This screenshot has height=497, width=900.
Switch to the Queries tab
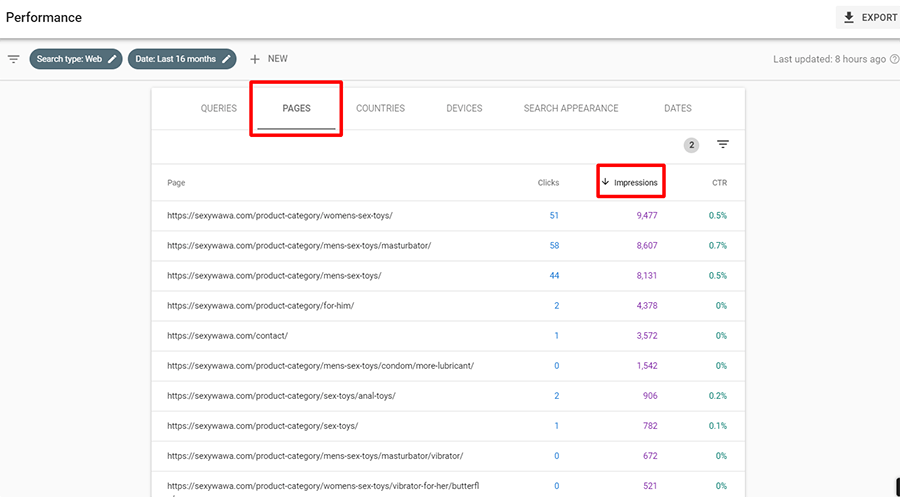point(219,108)
